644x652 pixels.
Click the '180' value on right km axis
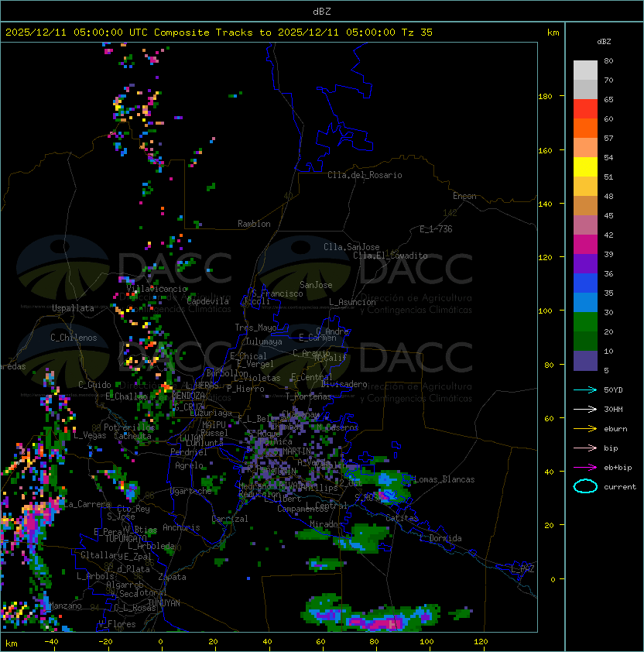click(545, 97)
